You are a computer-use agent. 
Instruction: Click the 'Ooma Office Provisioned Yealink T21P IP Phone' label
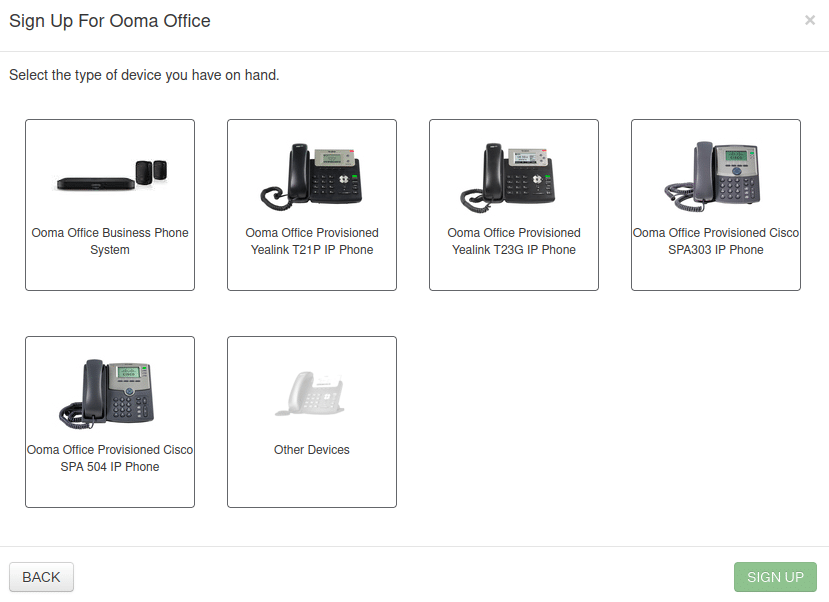click(312, 241)
